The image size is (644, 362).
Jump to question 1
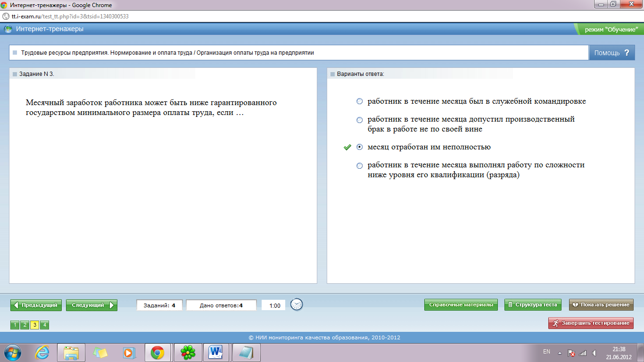pos(15,325)
